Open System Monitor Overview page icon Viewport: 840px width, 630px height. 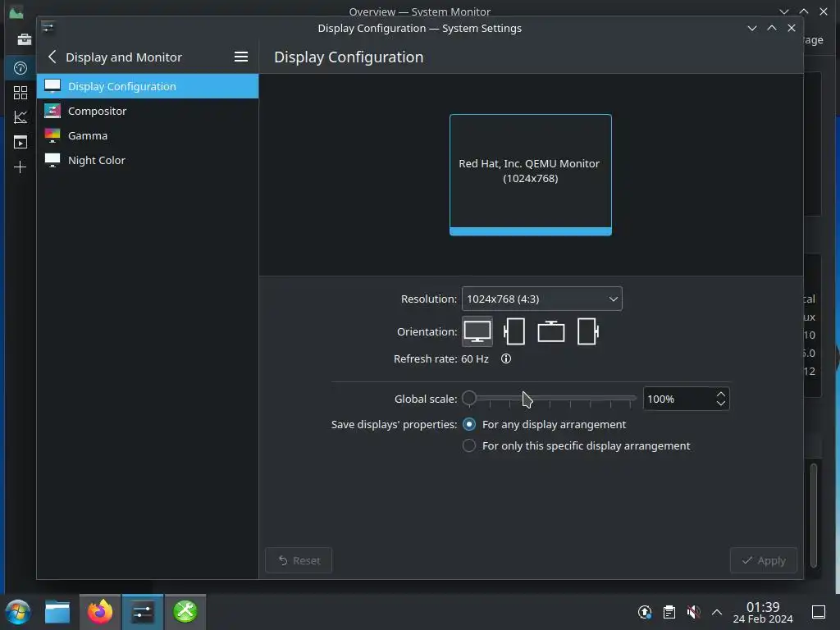click(21, 68)
